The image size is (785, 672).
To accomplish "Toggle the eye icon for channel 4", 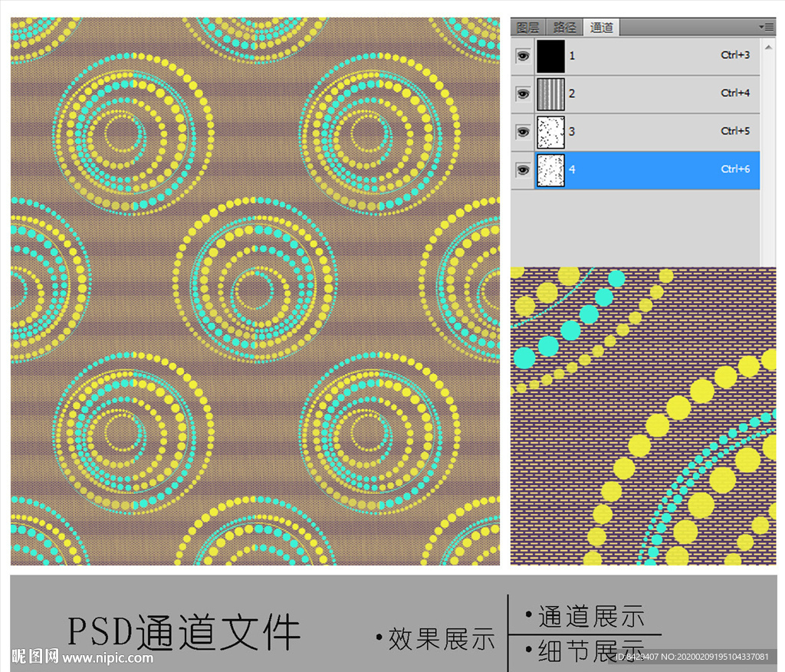I will [x=523, y=170].
